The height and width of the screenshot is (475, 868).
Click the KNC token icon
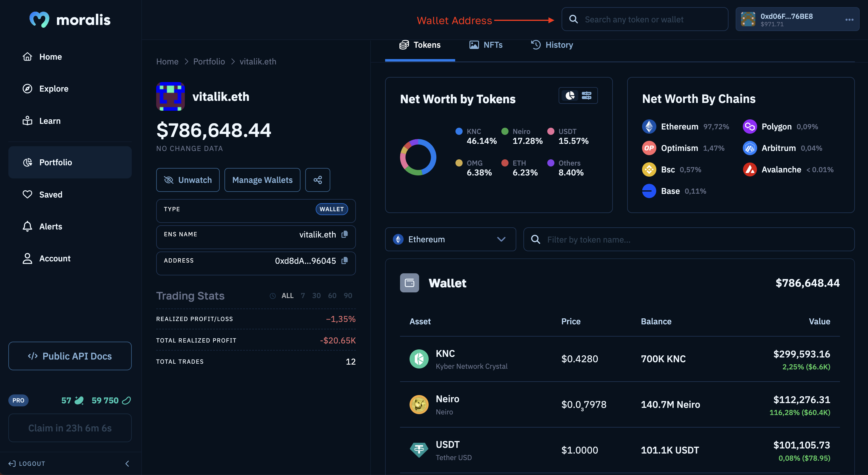419,359
